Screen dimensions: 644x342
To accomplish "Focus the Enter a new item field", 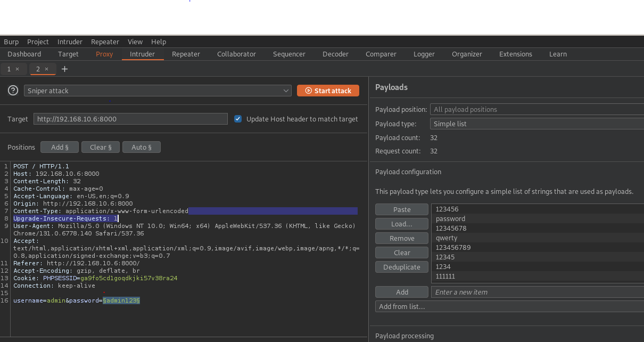I will coord(538,292).
